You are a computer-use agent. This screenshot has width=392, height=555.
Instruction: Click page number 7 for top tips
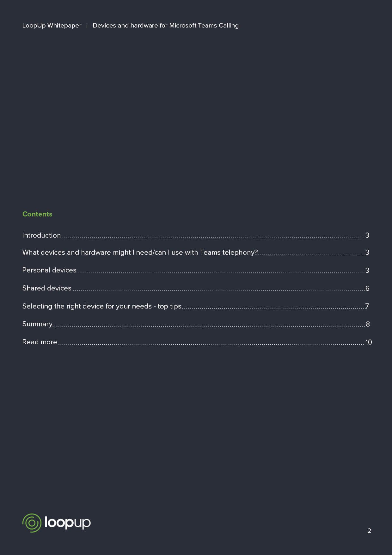tap(367, 306)
